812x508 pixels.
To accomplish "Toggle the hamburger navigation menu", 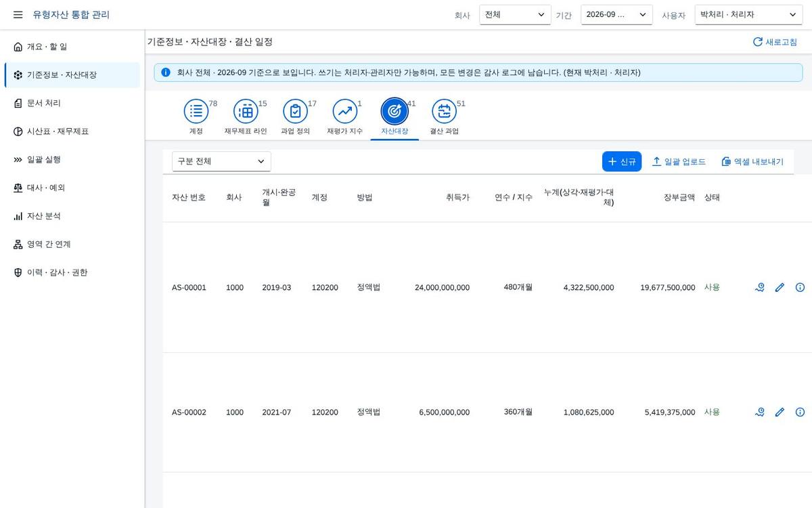I will tap(18, 15).
